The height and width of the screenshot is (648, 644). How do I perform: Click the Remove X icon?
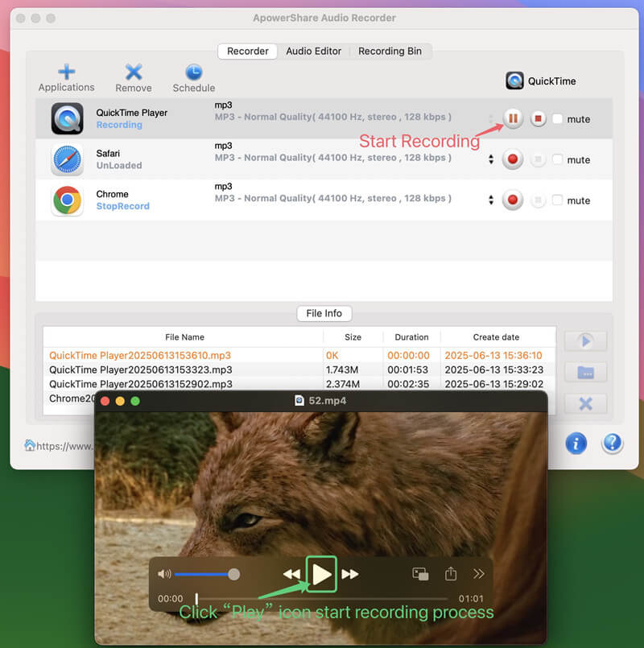[133, 72]
